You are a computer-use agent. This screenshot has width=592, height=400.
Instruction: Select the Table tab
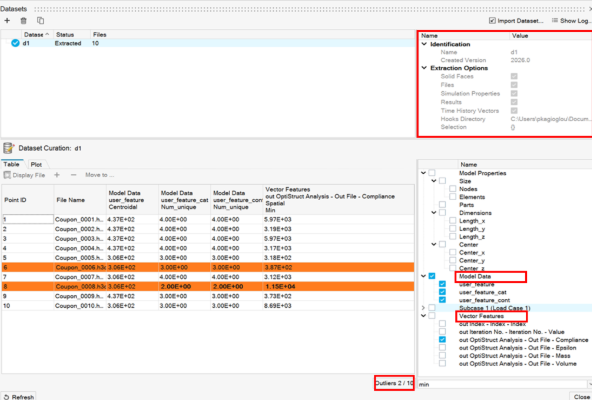point(11,164)
